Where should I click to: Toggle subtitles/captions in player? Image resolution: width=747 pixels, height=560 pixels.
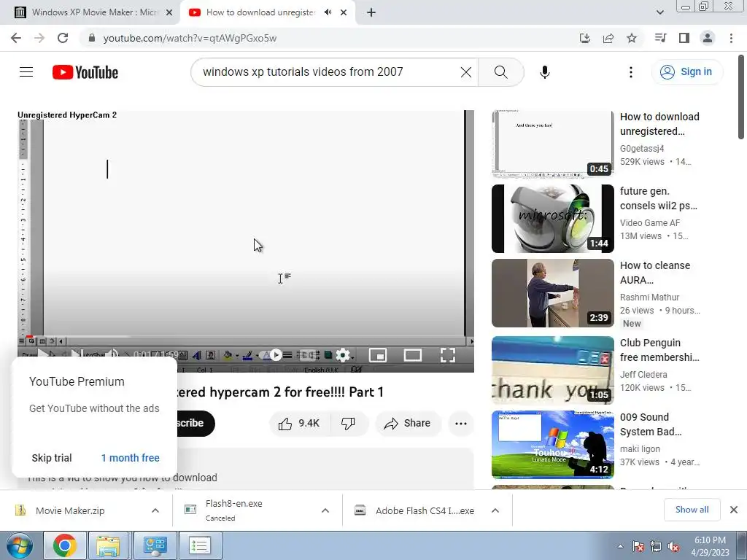pyautogui.click(x=309, y=355)
